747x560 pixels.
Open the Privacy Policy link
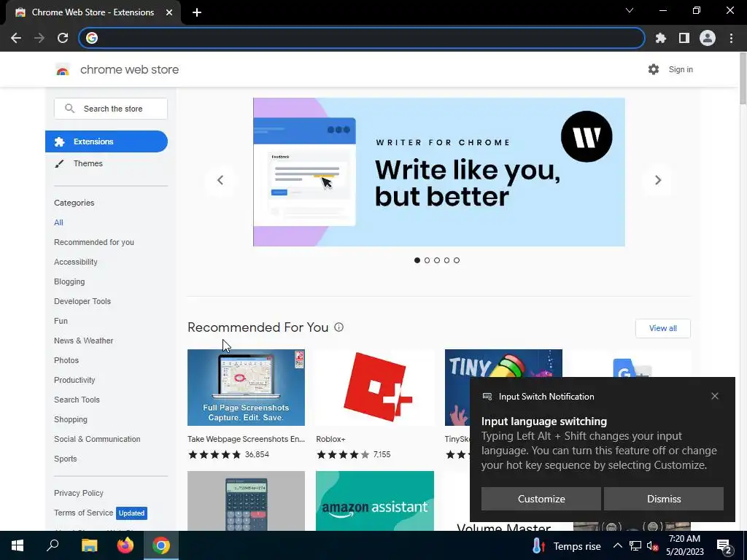79,493
